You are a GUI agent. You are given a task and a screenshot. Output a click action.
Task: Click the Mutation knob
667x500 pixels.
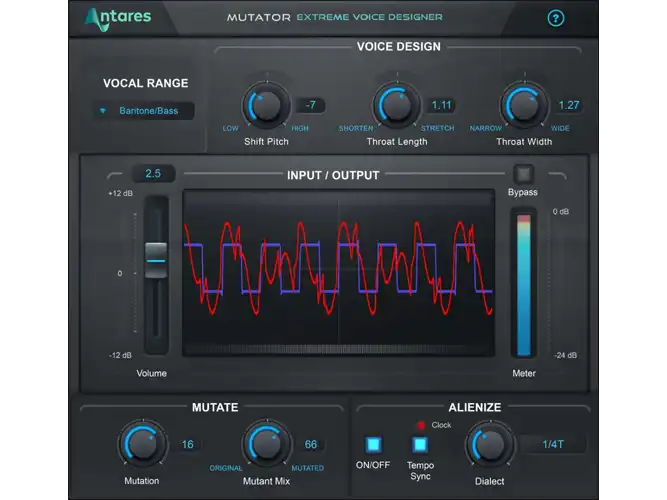coord(142,444)
